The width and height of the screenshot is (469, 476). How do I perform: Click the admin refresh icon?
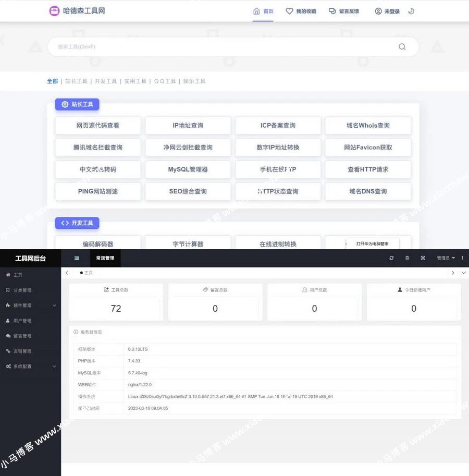[x=391, y=258]
